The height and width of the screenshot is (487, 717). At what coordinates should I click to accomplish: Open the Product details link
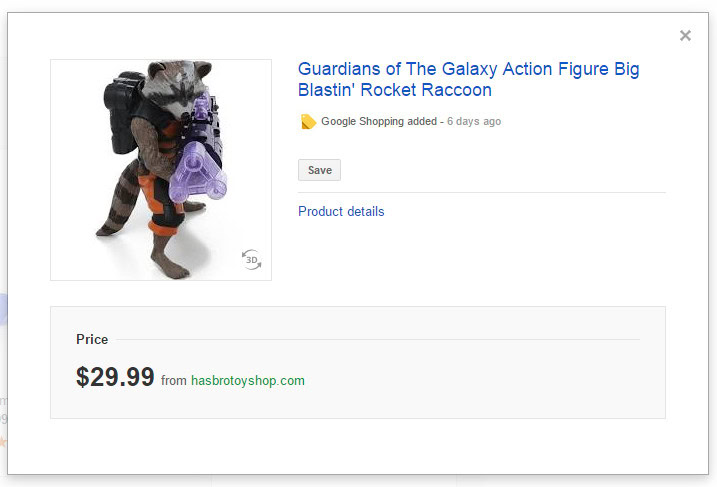341,211
